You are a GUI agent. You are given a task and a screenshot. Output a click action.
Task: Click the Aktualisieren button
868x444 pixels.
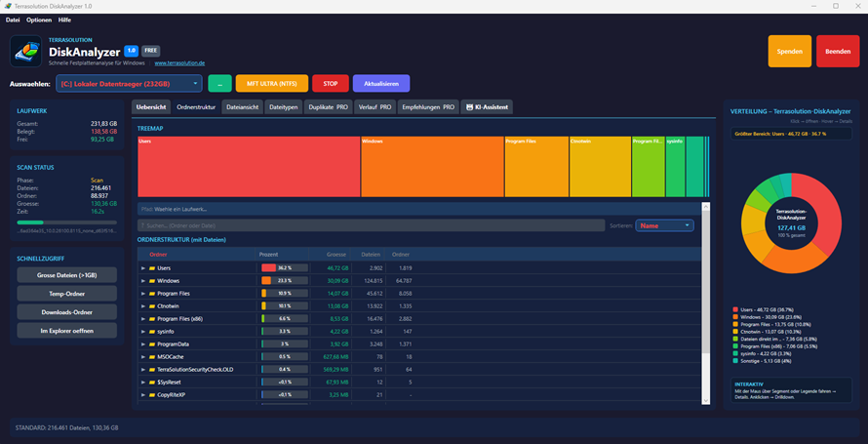(381, 84)
